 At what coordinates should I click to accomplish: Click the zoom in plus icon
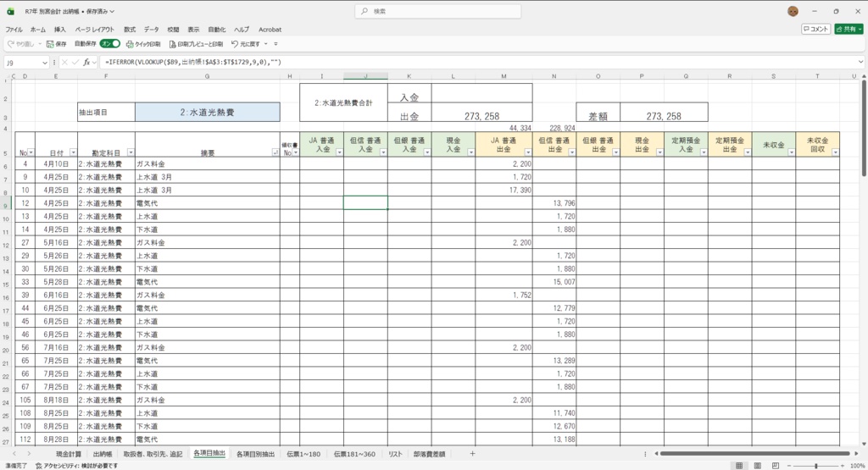coord(843,466)
